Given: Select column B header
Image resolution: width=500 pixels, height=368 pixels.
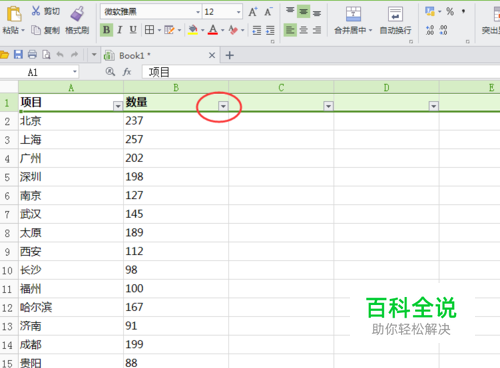Looking at the screenshot, I should [x=176, y=88].
